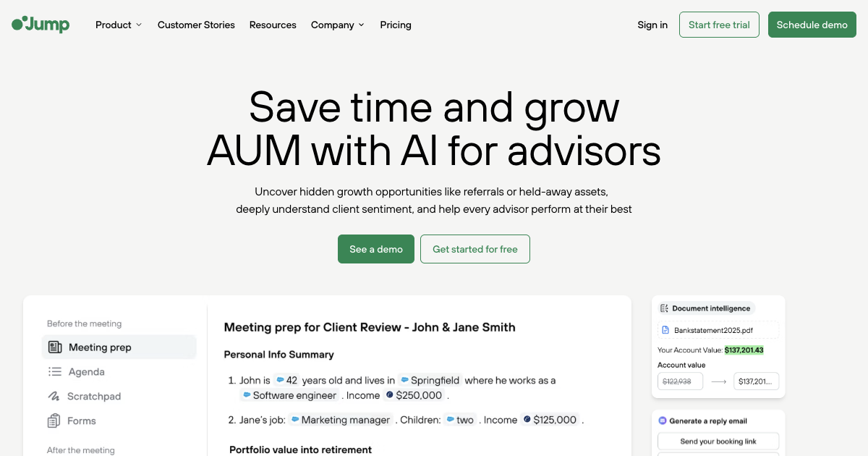868x456 pixels.
Task: Click the $122,938 account value field
Action: coord(678,381)
